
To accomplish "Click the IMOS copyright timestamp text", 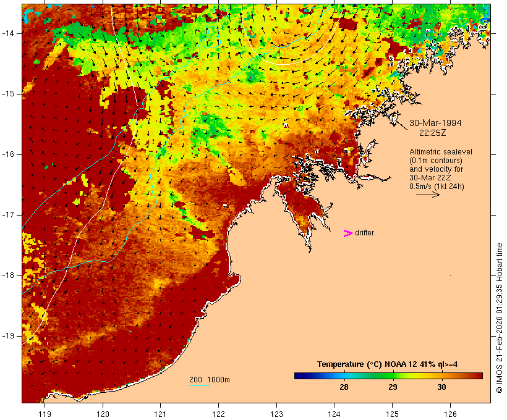I will (x=499, y=318).
